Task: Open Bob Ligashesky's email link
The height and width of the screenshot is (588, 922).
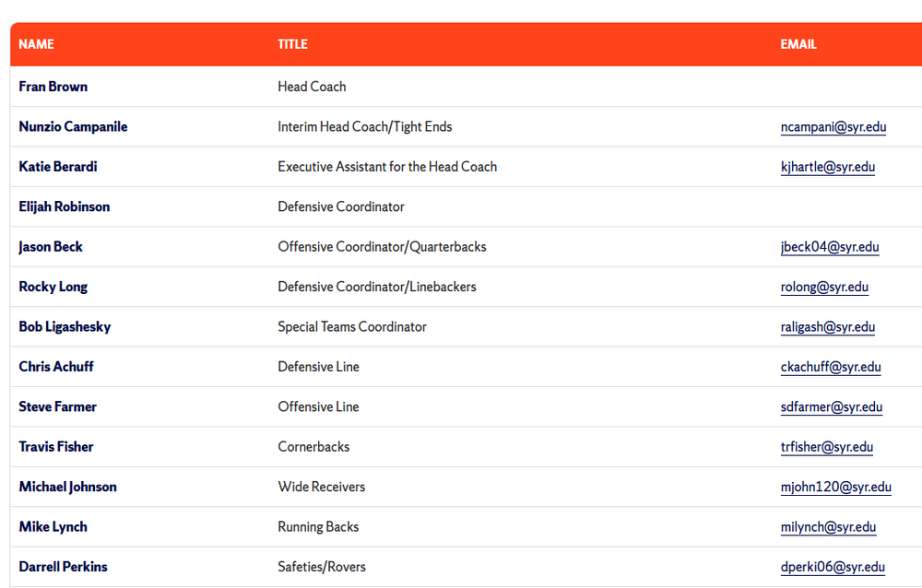Action: pyautogui.click(x=827, y=327)
